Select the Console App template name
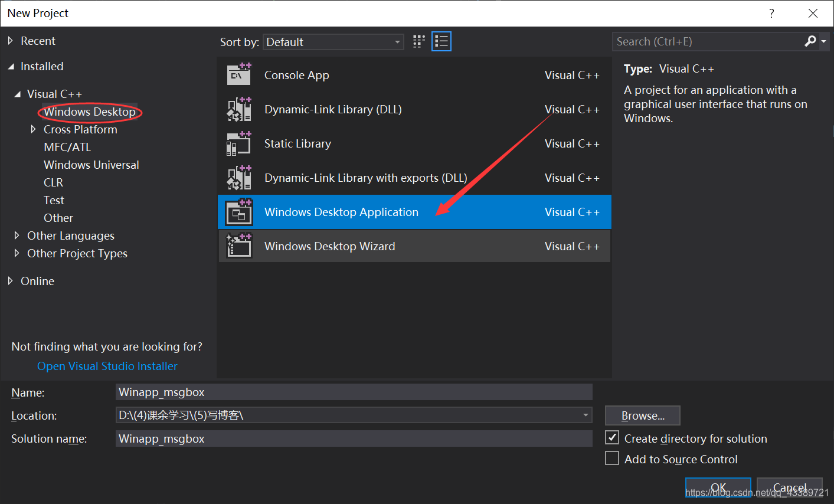Image resolution: width=834 pixels, height=504 pixels. tap(297, 75)
